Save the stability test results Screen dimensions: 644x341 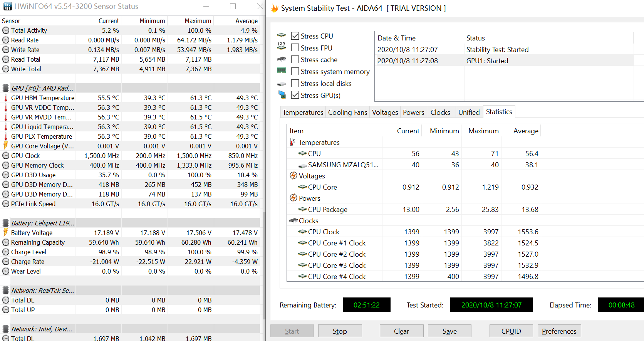point(449,331)
